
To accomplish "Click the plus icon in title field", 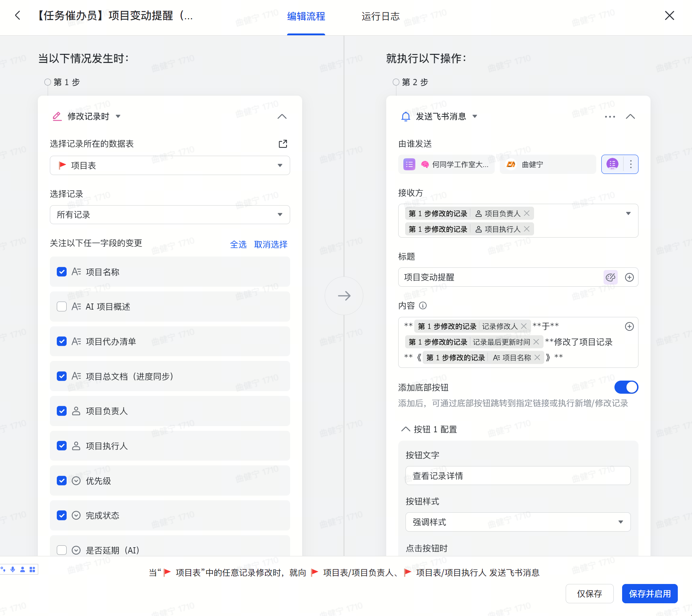I will click(x=629, y=278).
